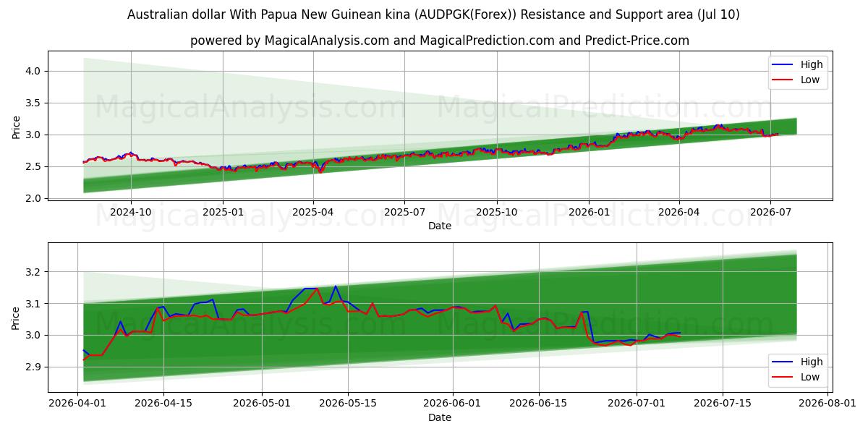The image size is (868, 434).
Task: Click the 2026-05-01 tick label on the bottom chart
Action: point(262,404)
